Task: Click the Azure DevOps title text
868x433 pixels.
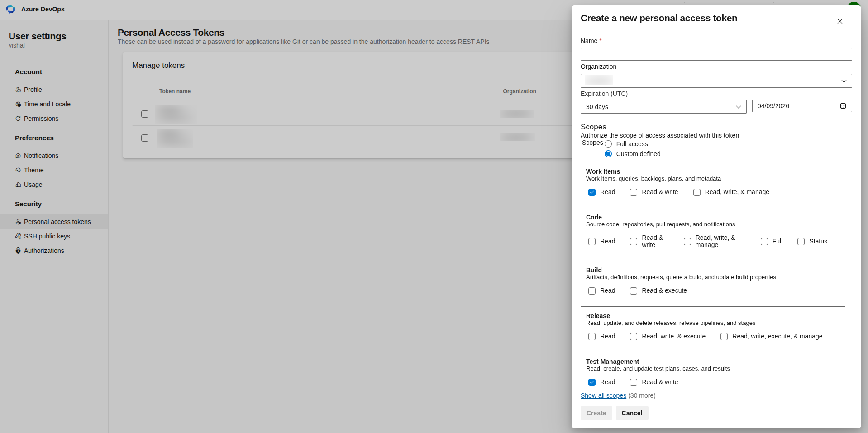Action: click(43, 9)
